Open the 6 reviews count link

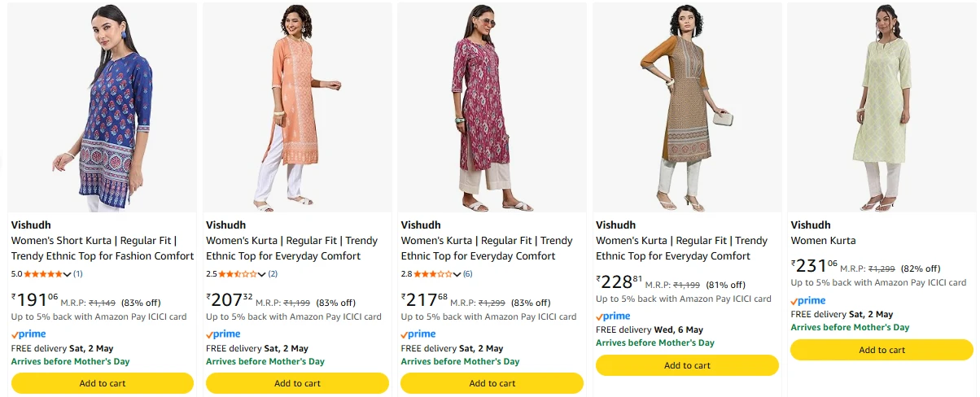point(468,273)
